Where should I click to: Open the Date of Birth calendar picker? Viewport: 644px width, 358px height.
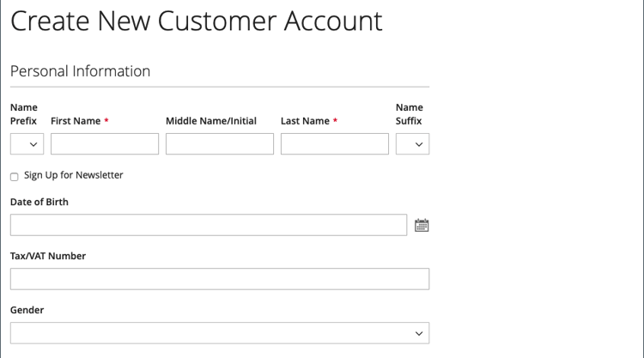pos(422,226)
